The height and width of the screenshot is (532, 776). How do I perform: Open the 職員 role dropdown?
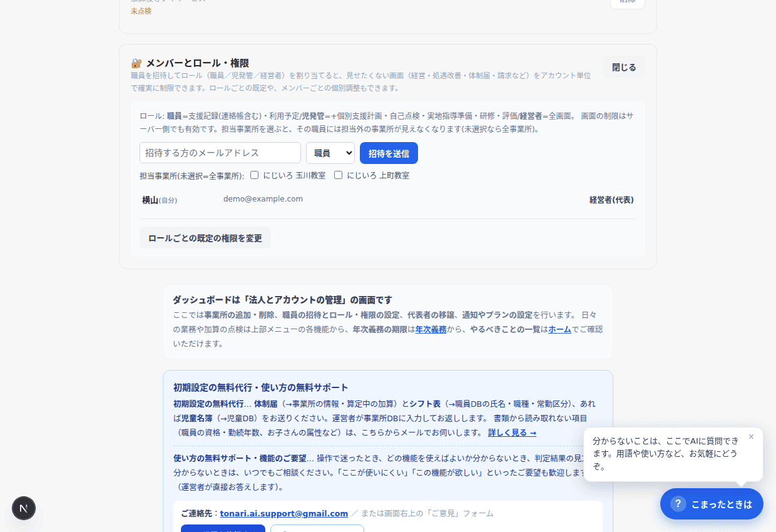pyautogui.click(x=330, y=153)
